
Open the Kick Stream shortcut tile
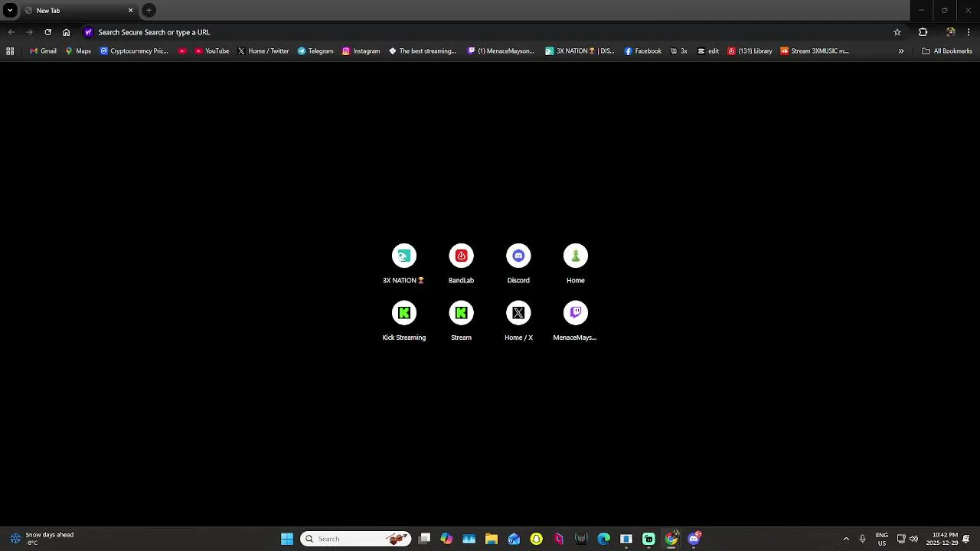(x=461, y=321)
